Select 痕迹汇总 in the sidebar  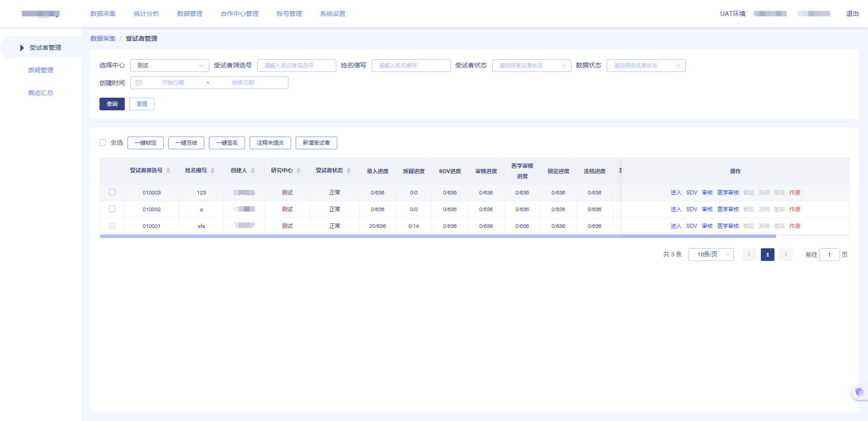(x=41, y=93)
